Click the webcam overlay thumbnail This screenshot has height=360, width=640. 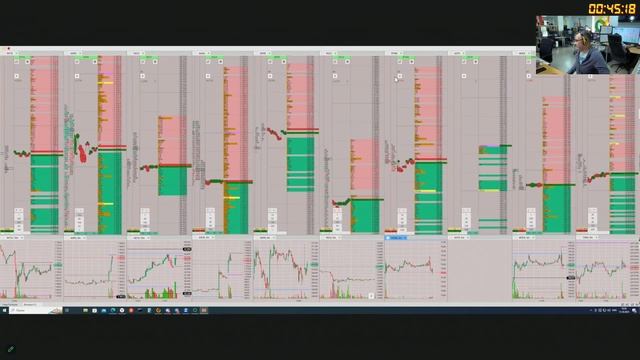click(588, 45)
